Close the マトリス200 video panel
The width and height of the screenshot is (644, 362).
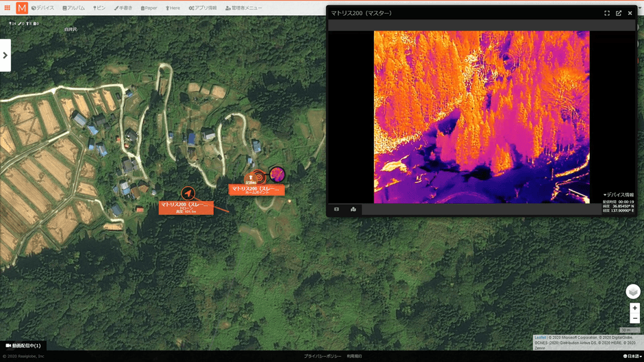630,13
